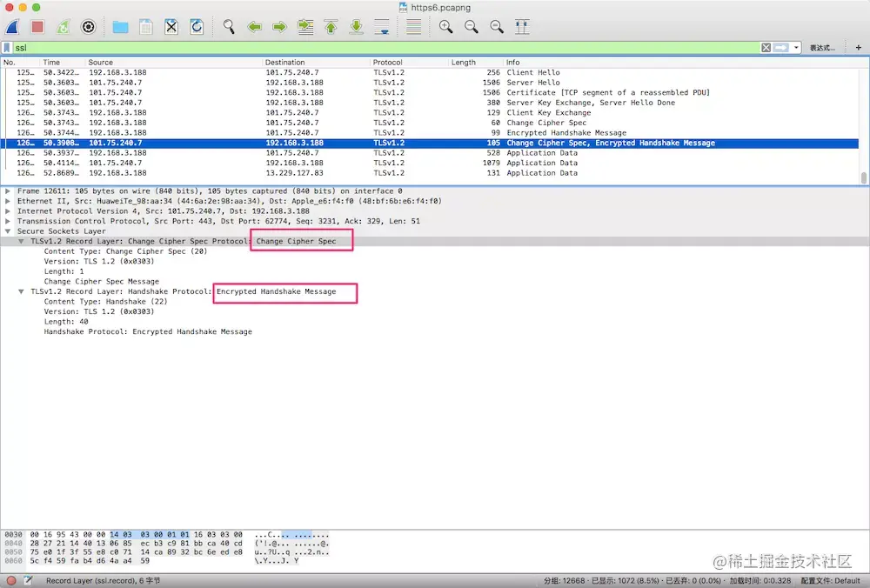Select the Client Hello packet row
Image resolution: width=870 pixels, height=588 pixels.
[x=430, y=73]
